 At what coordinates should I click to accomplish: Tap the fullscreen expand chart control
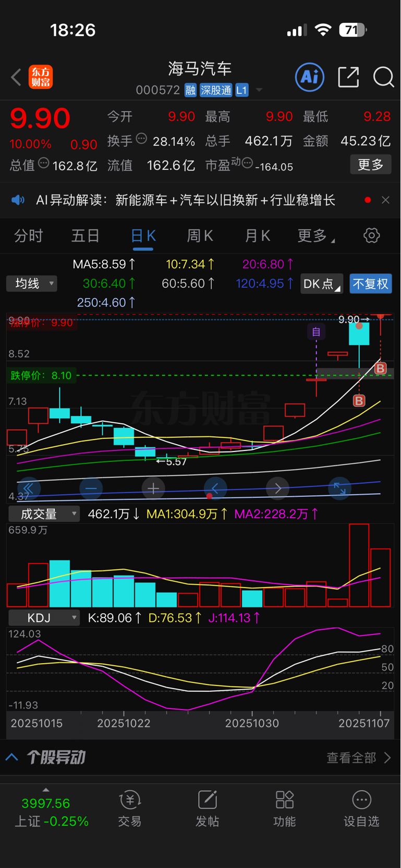pyautogui.click(x=339, y=488)
